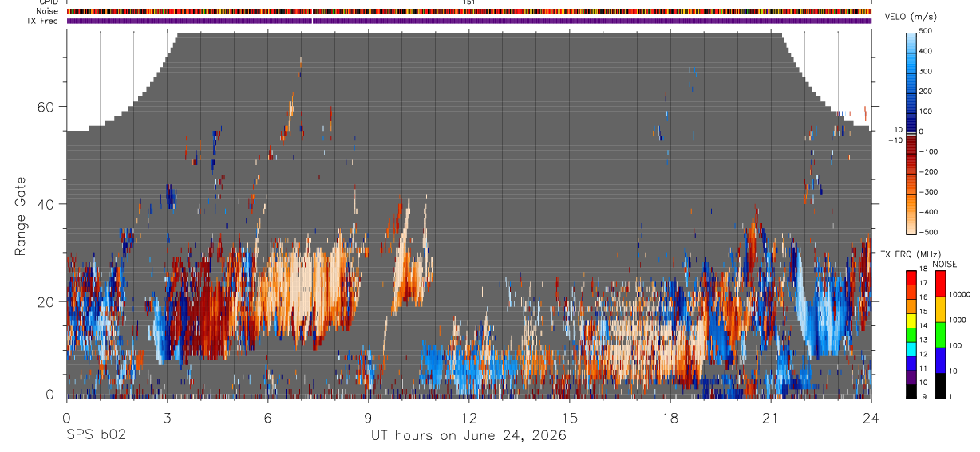Click the 20 label on Range Gate axis
Viewport: 980px width, 452px height.
pyautogui.click(x=51, y=301)
